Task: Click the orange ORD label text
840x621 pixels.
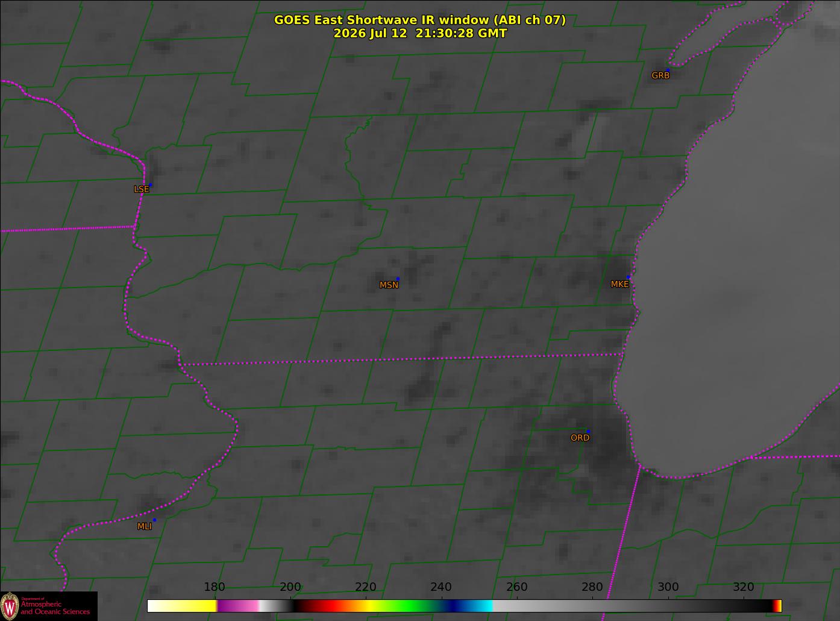Action: (x=580, y=438)
